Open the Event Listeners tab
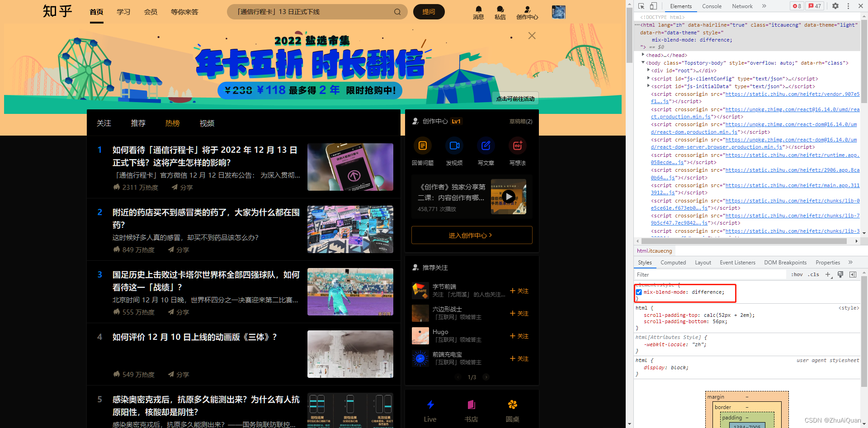 (737, 263)
